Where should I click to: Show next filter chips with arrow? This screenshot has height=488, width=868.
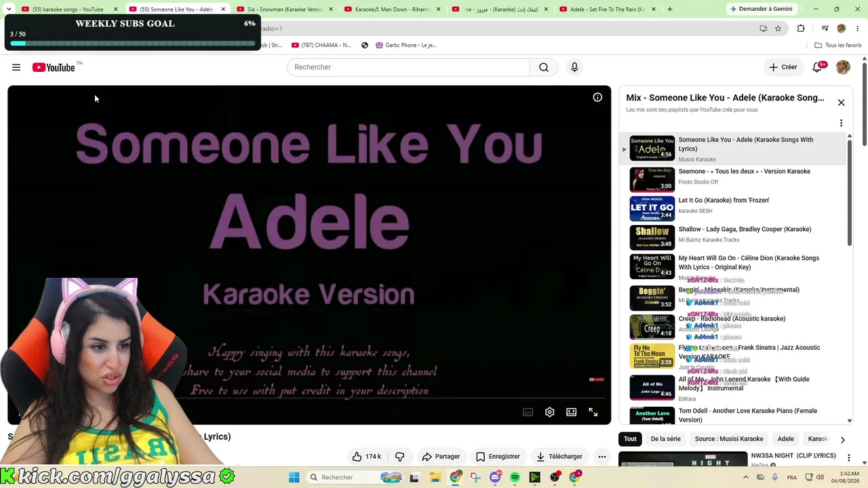pyautogui.click(x=842, y=439)
